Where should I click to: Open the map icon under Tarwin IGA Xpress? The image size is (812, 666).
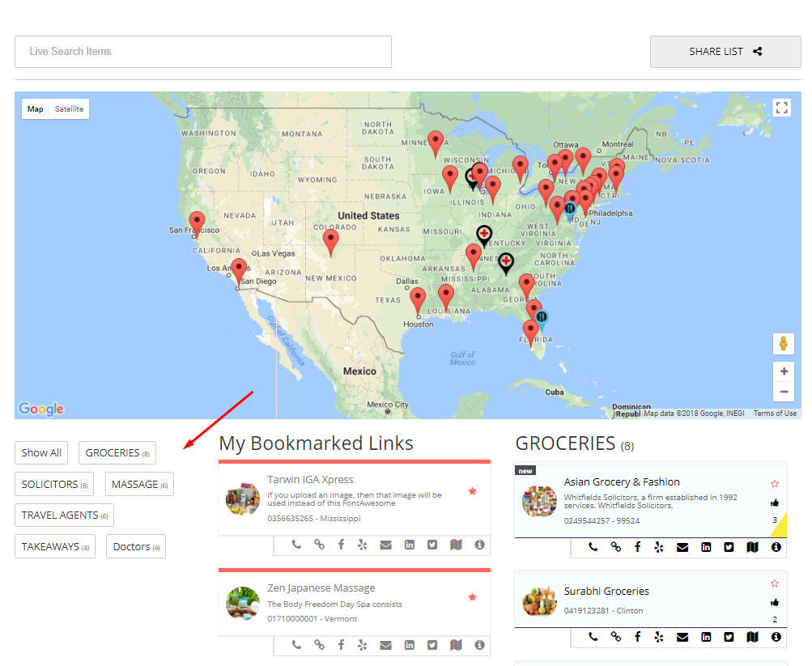tap(456, 545)
